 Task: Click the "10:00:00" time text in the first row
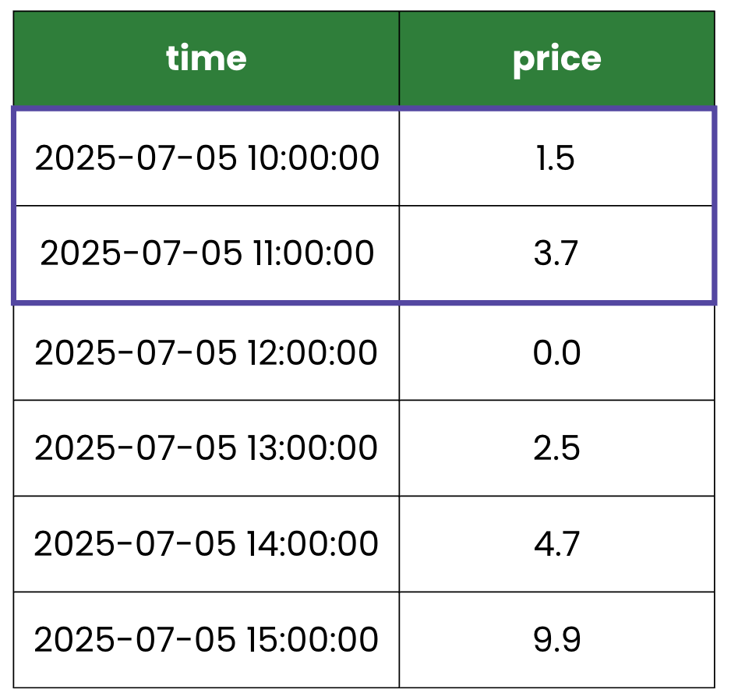pyautogui.click(x=313, y=158)
